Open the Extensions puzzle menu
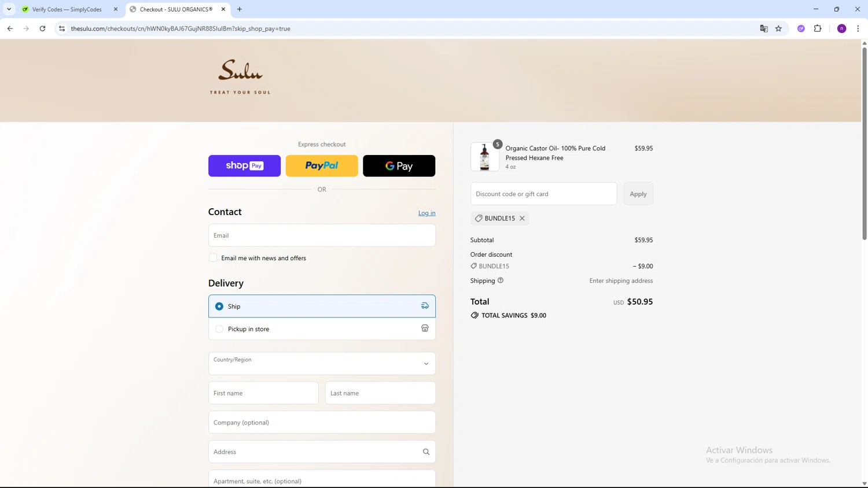Screen dimensions: 868x488 click(x=818, y=28)
